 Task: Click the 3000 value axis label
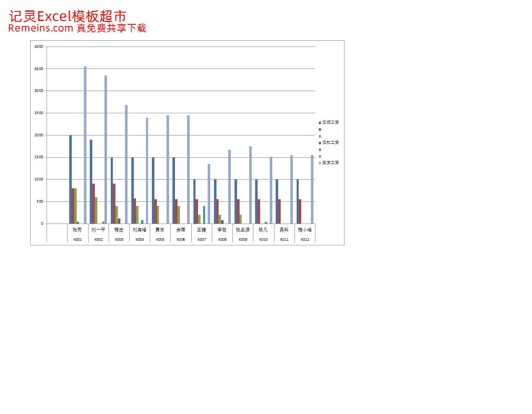coord(39,91)
